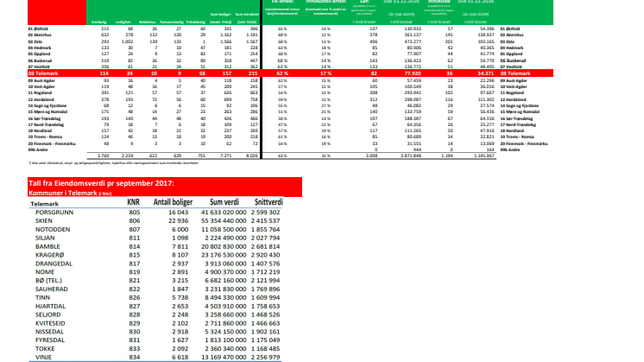The image size is (644, 362).
Task: Click 'Fritidsbolig' header in green table
Action: click(x=195, y=22)
